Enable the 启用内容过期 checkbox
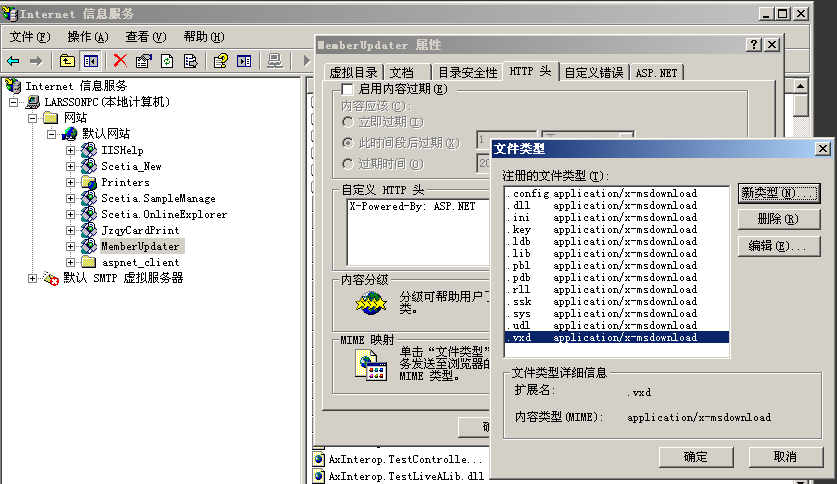The height and width of the screenshot is (484, 837). (x=348, y=89)
